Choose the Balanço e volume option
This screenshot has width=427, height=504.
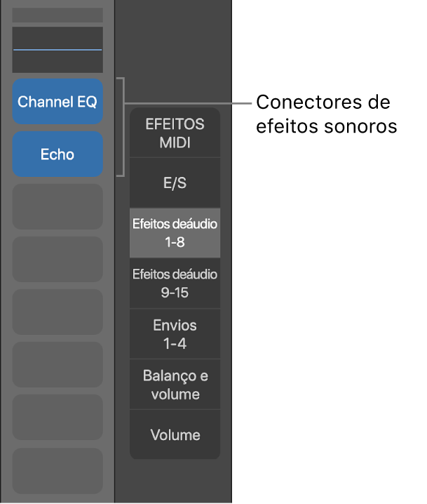[175, 385]
